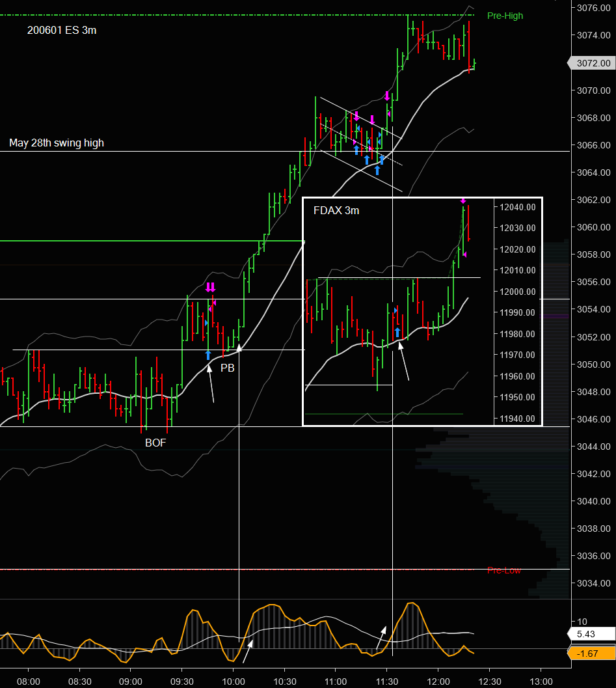
Task: Click FDAX inset price label 11990.00
Action: tap(517, 312)
